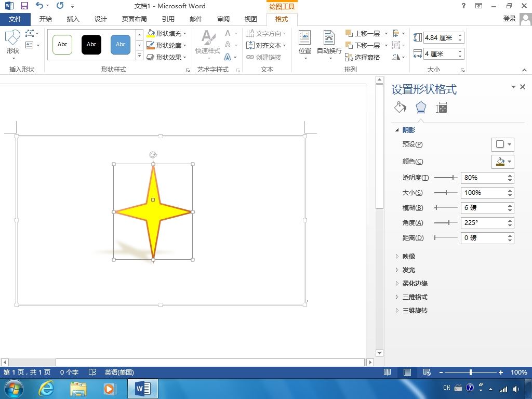Viewport: 532px width, 399px height.
Task: Switch to the 开始 Home tab
Action: [x=46, y=19]
